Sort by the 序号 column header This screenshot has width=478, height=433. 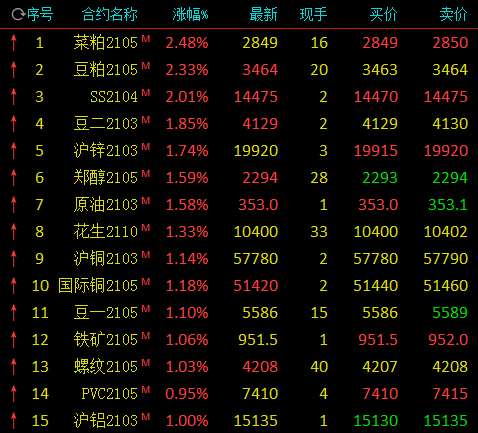pyautogui.click(x=40, y=15)
